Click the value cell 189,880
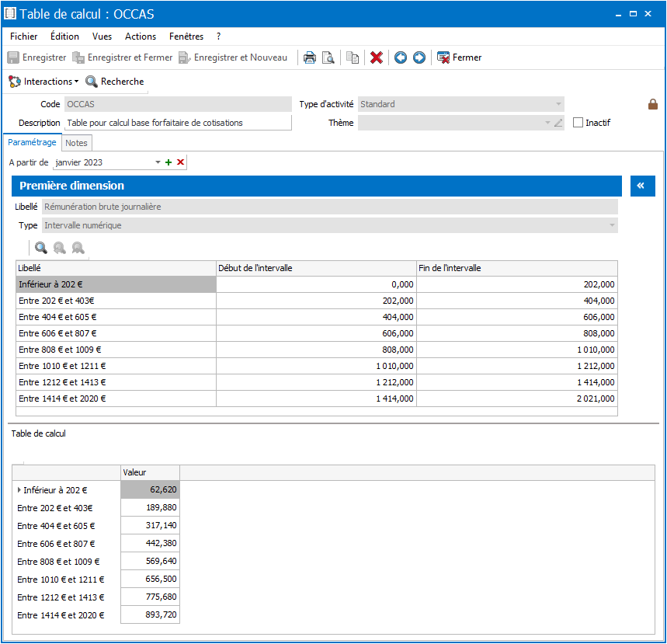Viewport: 667px width, 644px height. [x=150, y=507]
